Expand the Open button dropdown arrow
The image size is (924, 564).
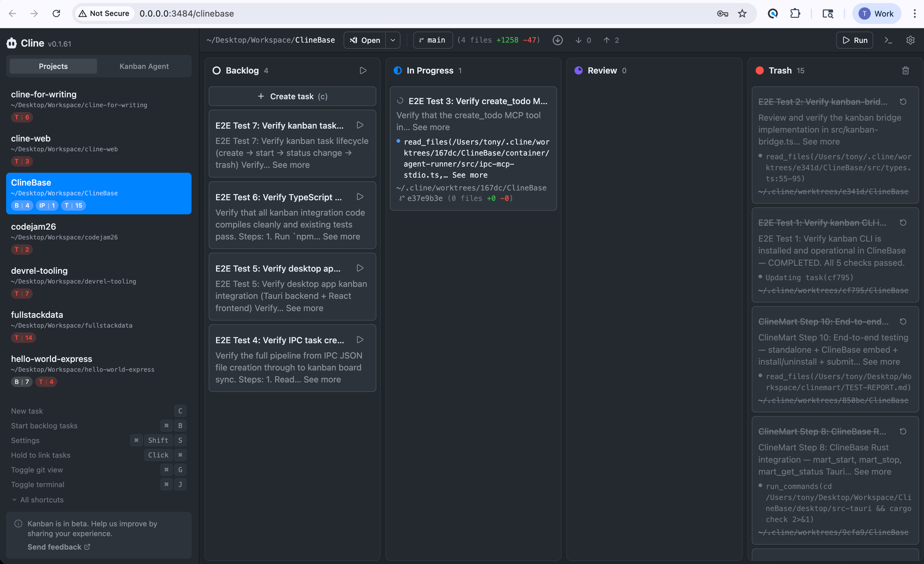(393, 40)
